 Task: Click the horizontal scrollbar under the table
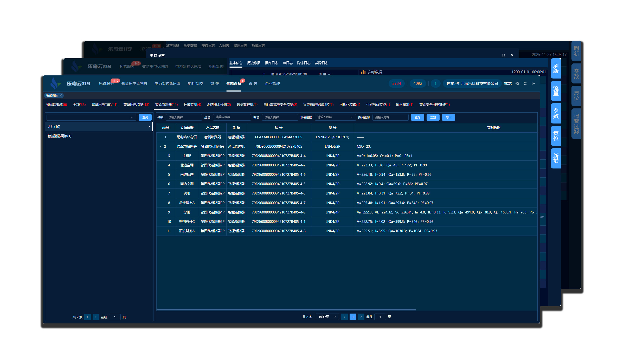click(x=286, y=310)
